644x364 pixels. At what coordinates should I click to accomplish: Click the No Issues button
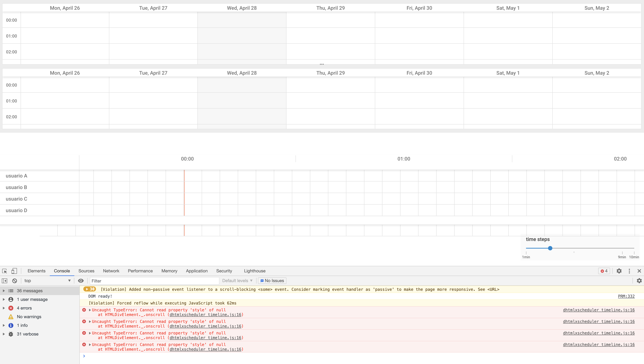pos(272,281)
